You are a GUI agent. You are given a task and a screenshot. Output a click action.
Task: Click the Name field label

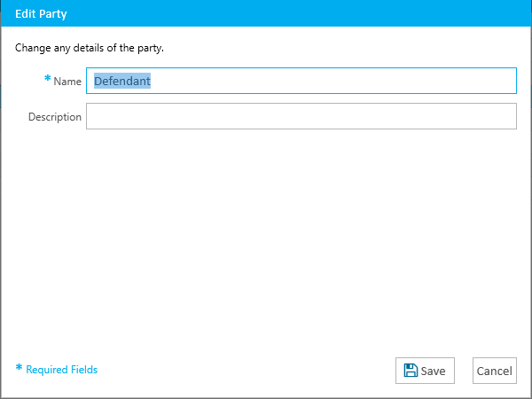pos(67,82)
